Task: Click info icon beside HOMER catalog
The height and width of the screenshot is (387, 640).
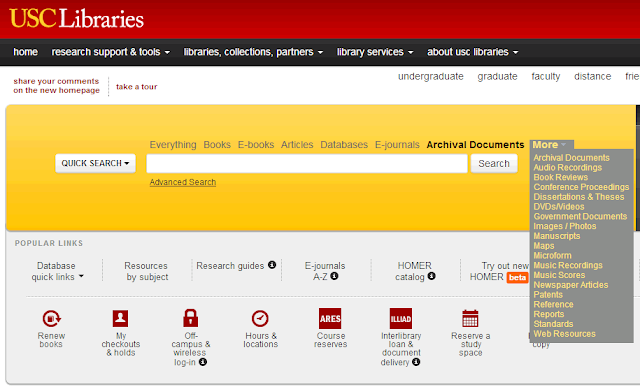Action: coord(431,276)
